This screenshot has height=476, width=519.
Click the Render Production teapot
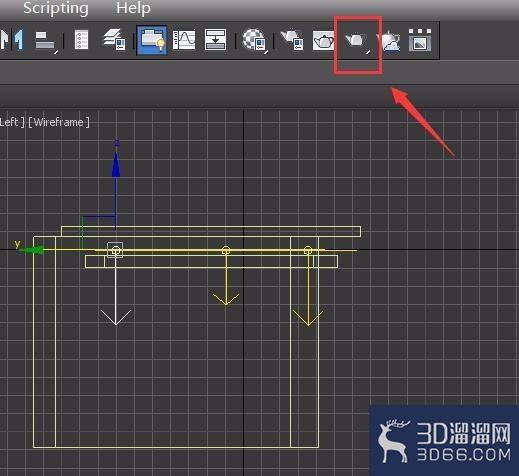click(x=357, y=41)
